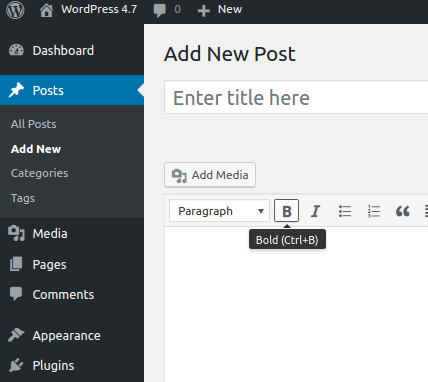
Task: Go to All Posts
Action: 34,124
